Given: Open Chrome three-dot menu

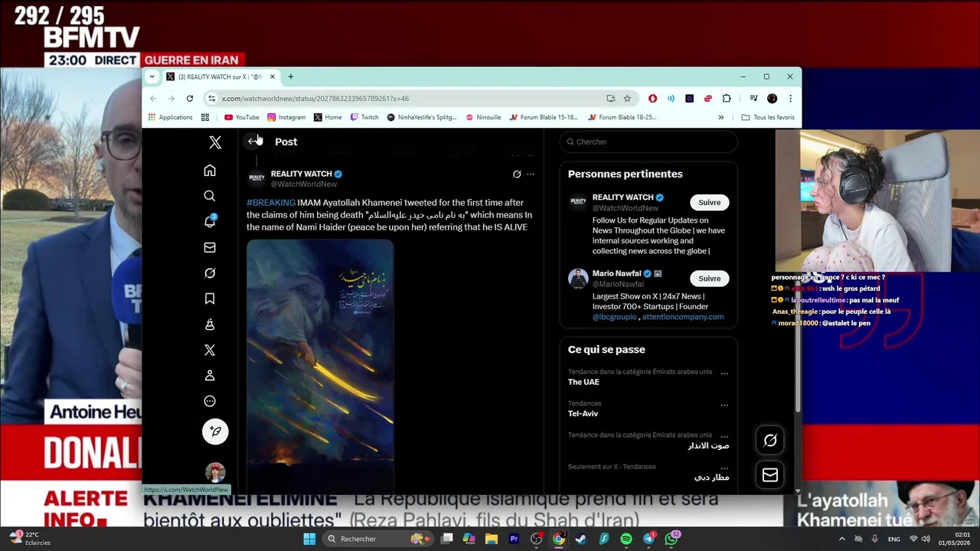Looking at the screenshot, I should pyautogui.click(x=790, y=98).
